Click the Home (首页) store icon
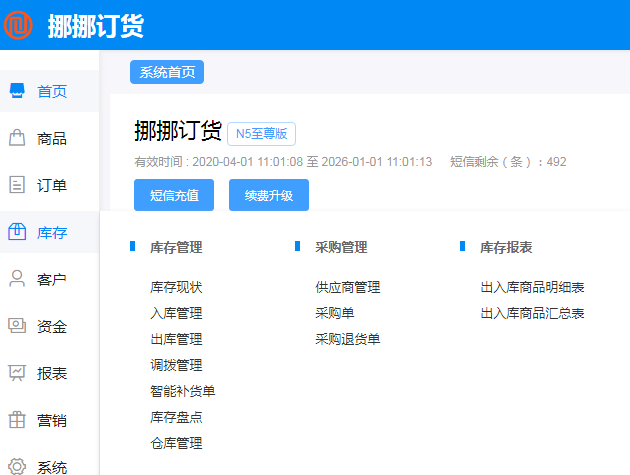Image resolution: width=630 pixels, height=475 pixels. coord(17,91)
